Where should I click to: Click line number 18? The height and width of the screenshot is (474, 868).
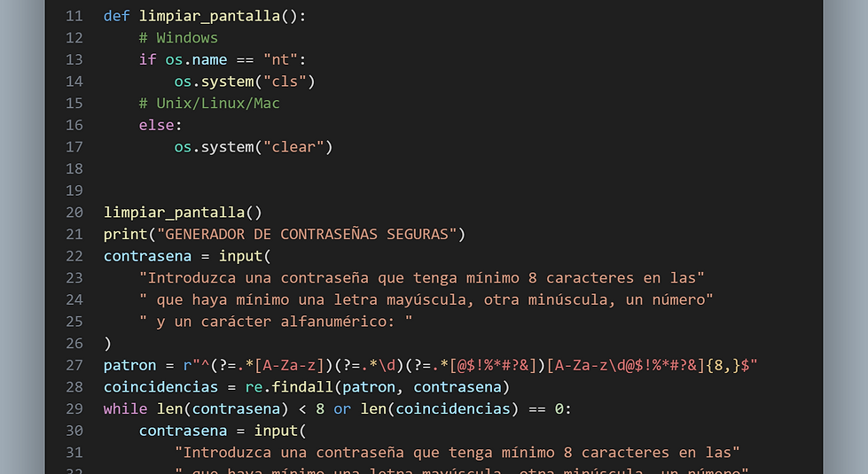click(74, 168)
